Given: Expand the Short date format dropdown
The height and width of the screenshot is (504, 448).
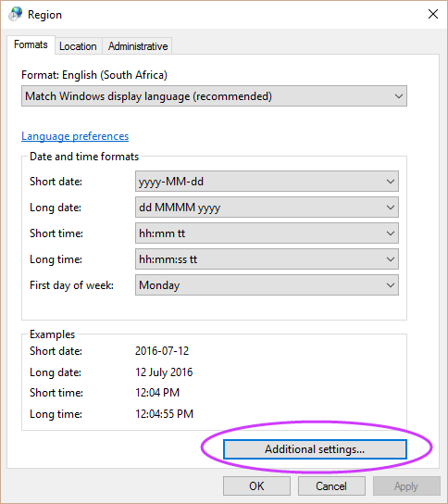Looking at the screenshot, I should 267,182.
